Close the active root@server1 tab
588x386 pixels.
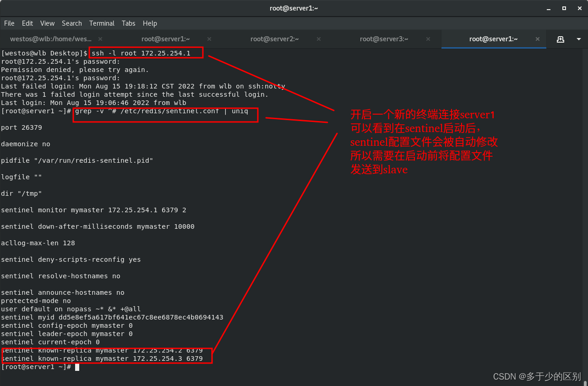pyautogui.click(x=538, y=39)
